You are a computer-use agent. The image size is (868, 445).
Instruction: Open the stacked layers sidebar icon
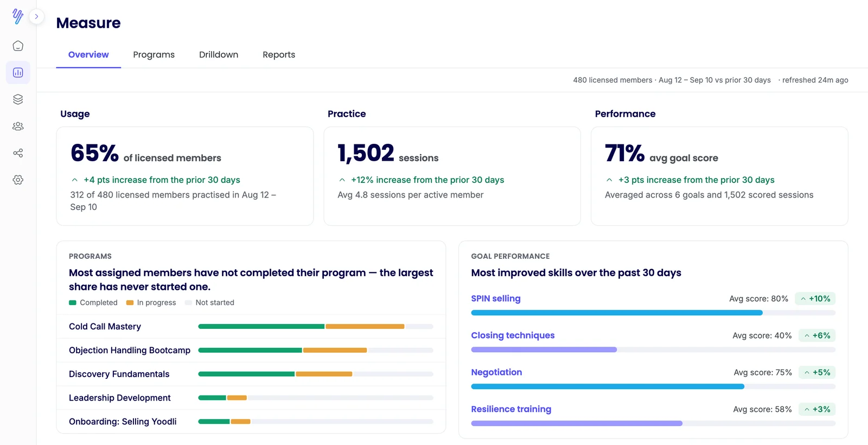tap(18, 99)
